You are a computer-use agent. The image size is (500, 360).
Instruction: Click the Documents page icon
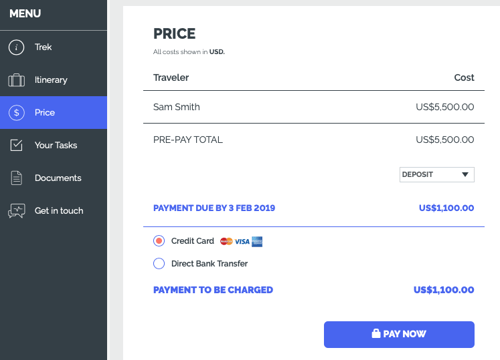point(16,178)
